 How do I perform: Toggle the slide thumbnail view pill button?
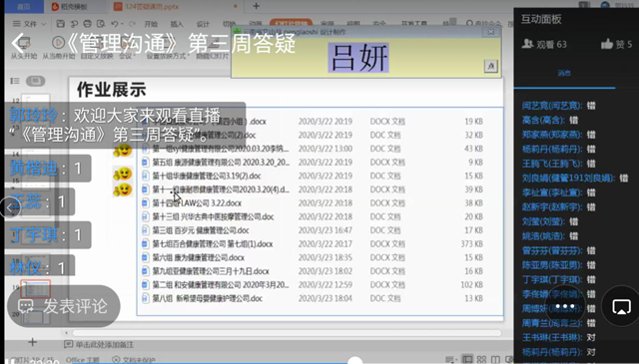click(x=36, y=81)
